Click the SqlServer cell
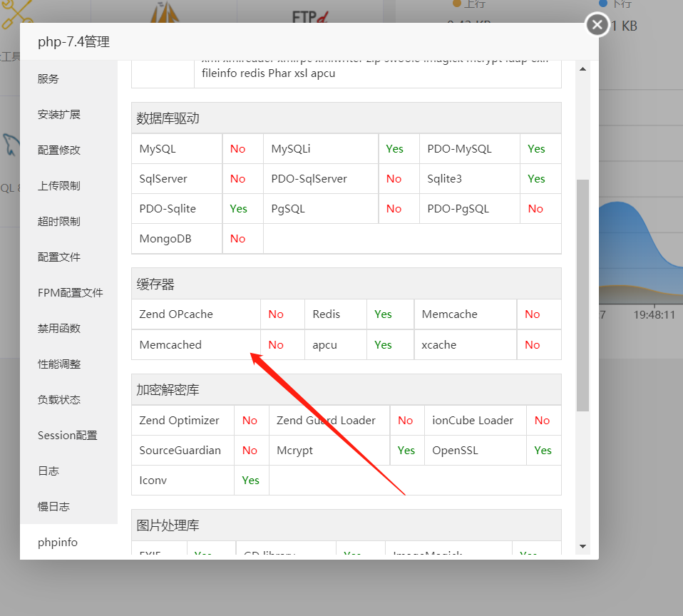The width and height of the screenshot is (683, 616). [177, 179]
